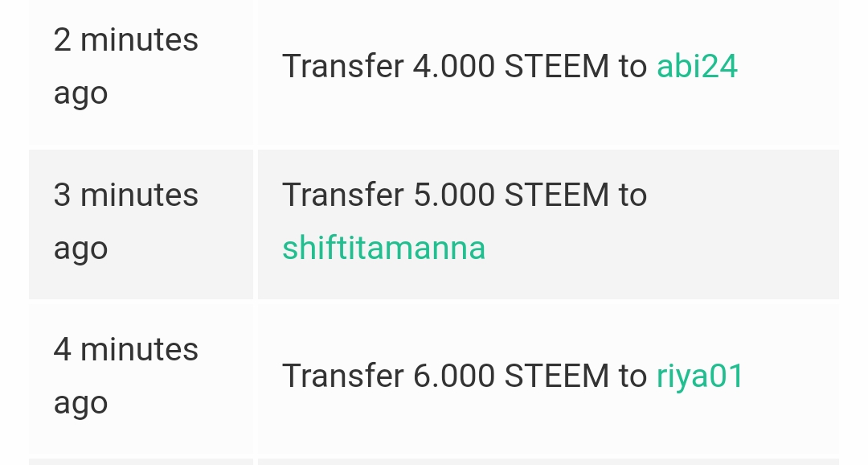Viewport: 868px width, 465px height.
Task: Select the 4.000 amount in the abi24 transfer
Action: click(x=454, y=66)
